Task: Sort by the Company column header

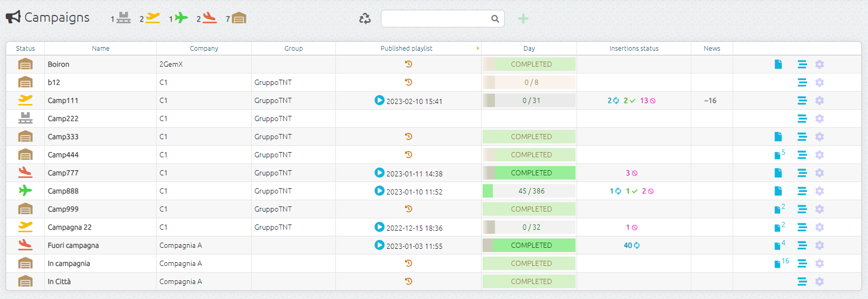Action: click(204, 48)
